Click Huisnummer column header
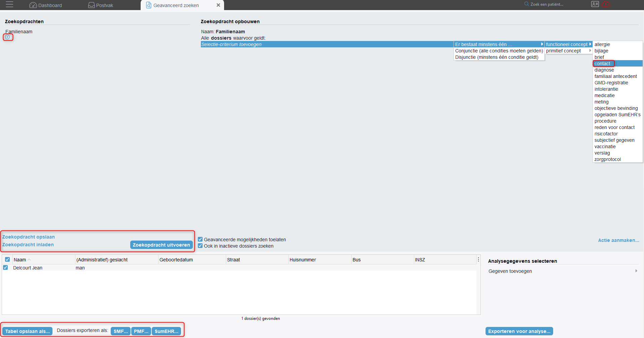 320,260
